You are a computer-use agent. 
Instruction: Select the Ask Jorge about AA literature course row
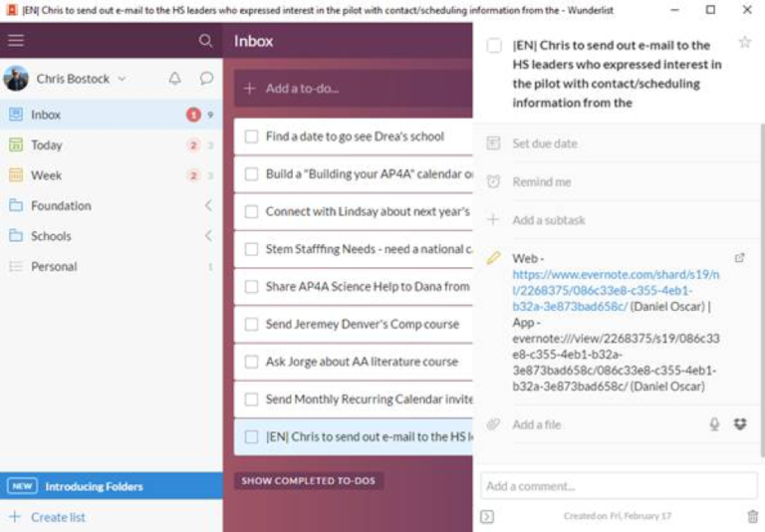pyautogui.click(x=354, y=363)
